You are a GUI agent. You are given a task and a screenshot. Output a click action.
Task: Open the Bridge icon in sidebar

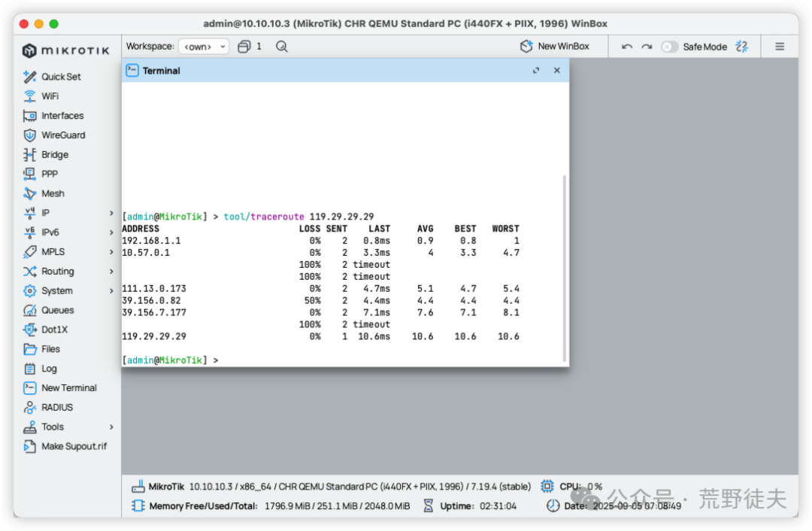click(29, 154)
